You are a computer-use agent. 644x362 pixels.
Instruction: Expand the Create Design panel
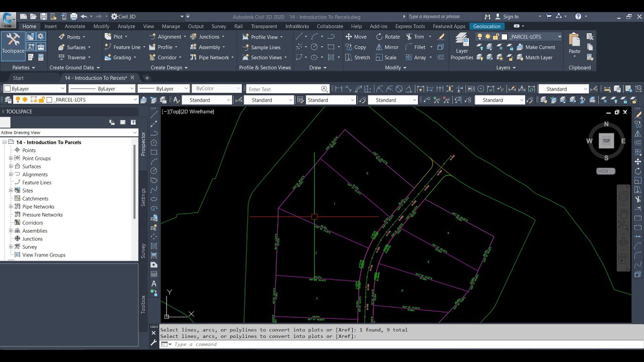(169, 67)
